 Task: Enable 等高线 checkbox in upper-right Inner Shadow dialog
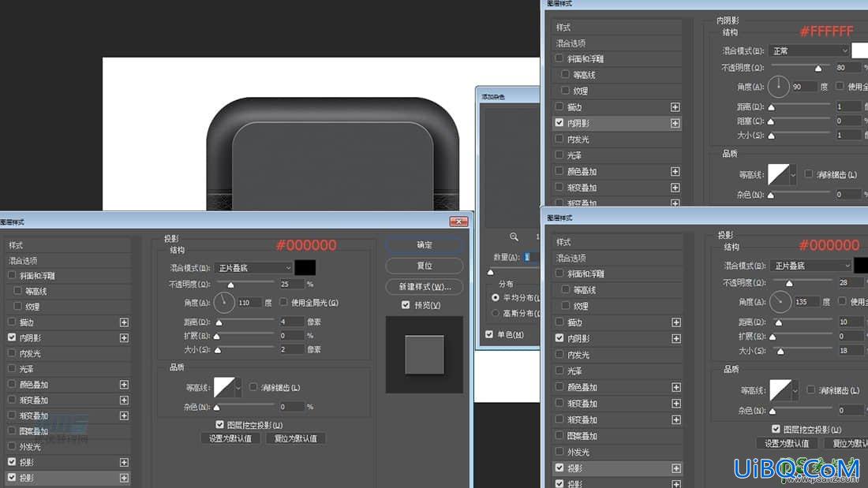tap(565, 74)
